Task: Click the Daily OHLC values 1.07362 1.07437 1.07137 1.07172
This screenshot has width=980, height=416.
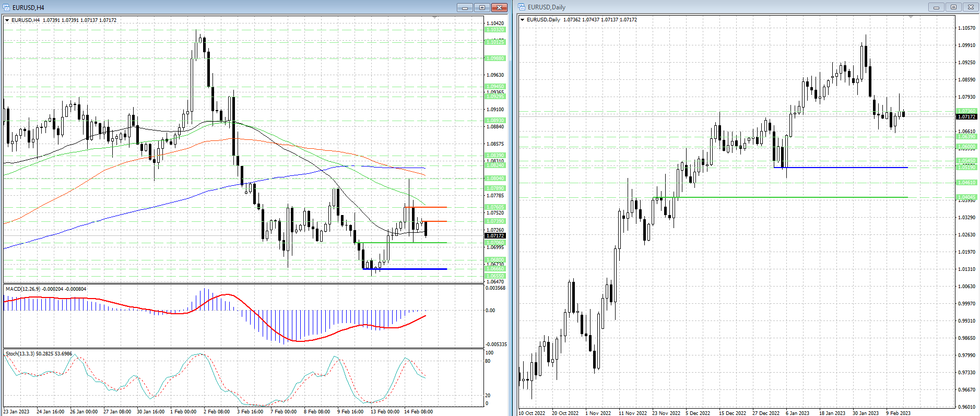Action: tap(600, 20)
